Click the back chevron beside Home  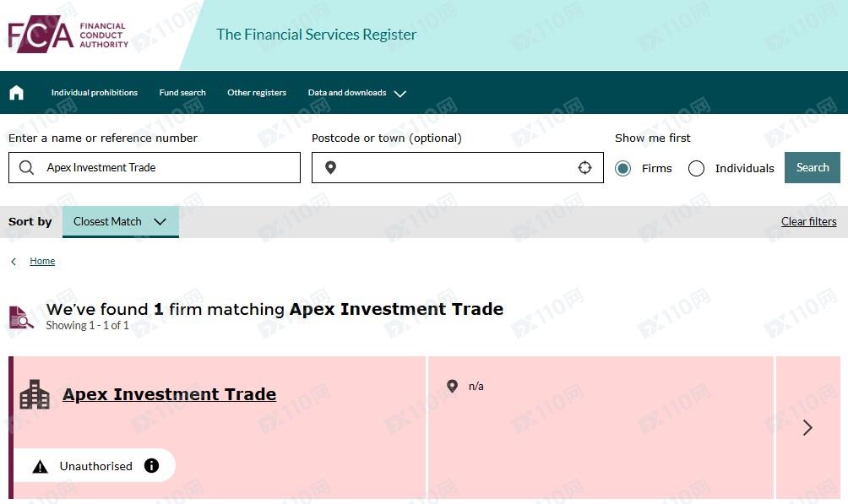(14, 261)
